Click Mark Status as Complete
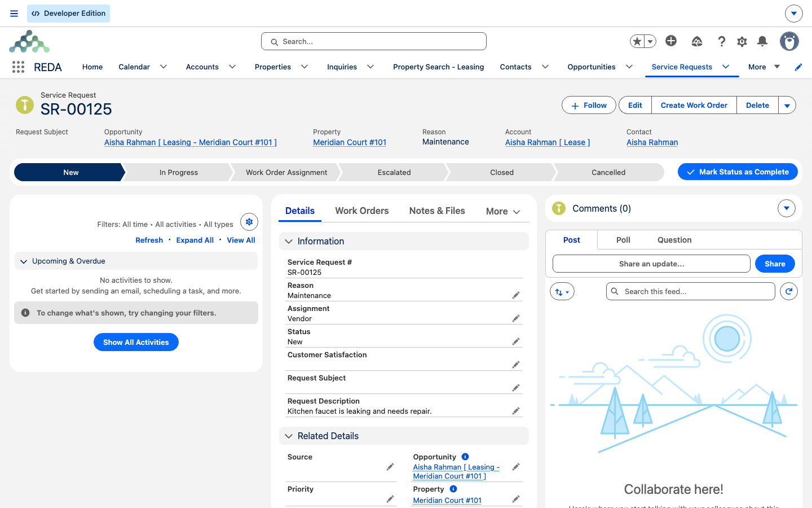Image resolution: width=812 pixels, height=508 pixels. click(x=738, y=172)
